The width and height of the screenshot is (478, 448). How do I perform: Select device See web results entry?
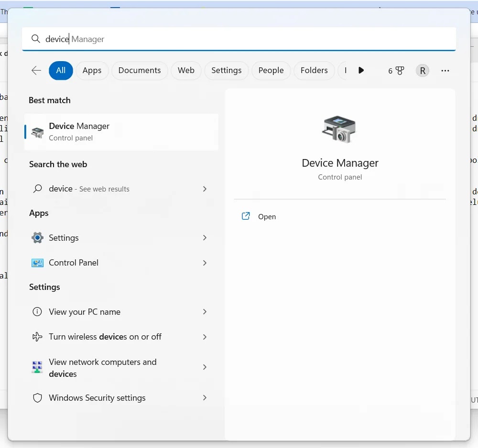[121, 189]
